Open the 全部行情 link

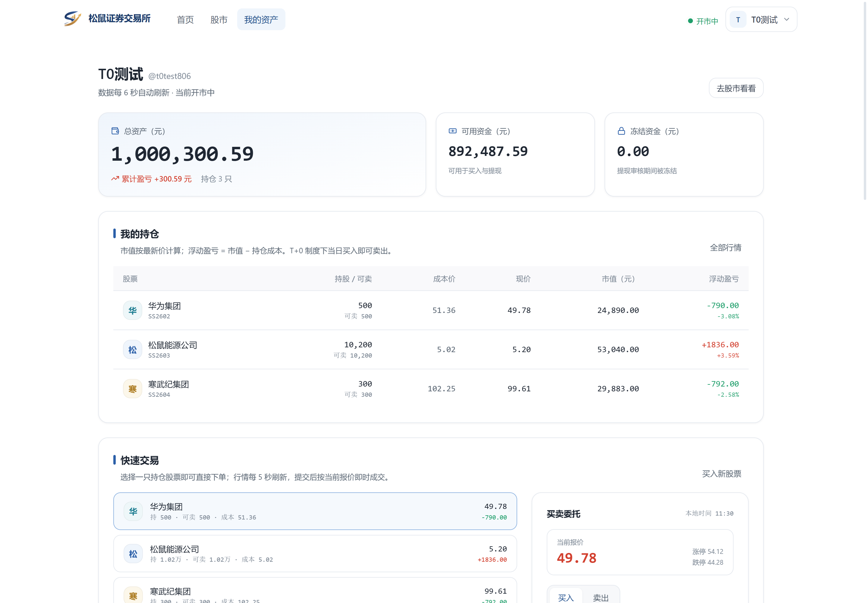(726, 248)
